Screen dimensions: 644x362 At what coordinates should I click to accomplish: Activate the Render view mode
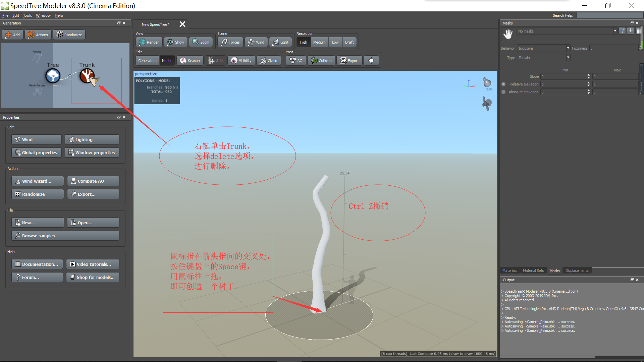(x=149, y=42)
